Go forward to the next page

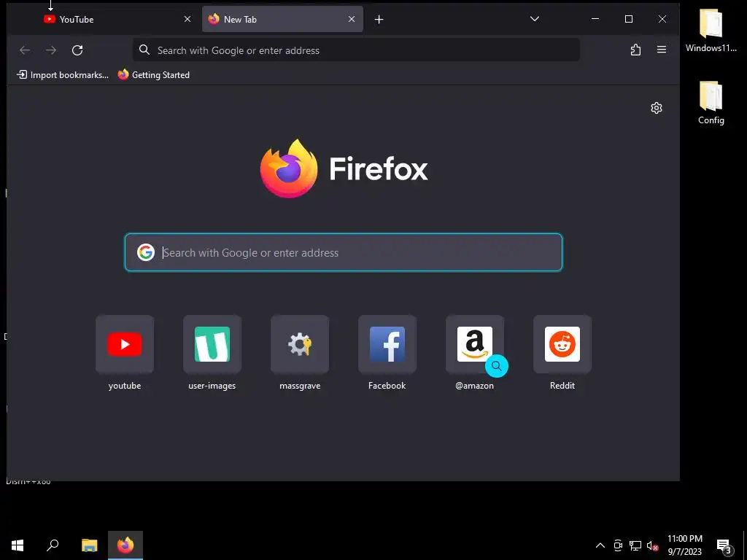51,50
